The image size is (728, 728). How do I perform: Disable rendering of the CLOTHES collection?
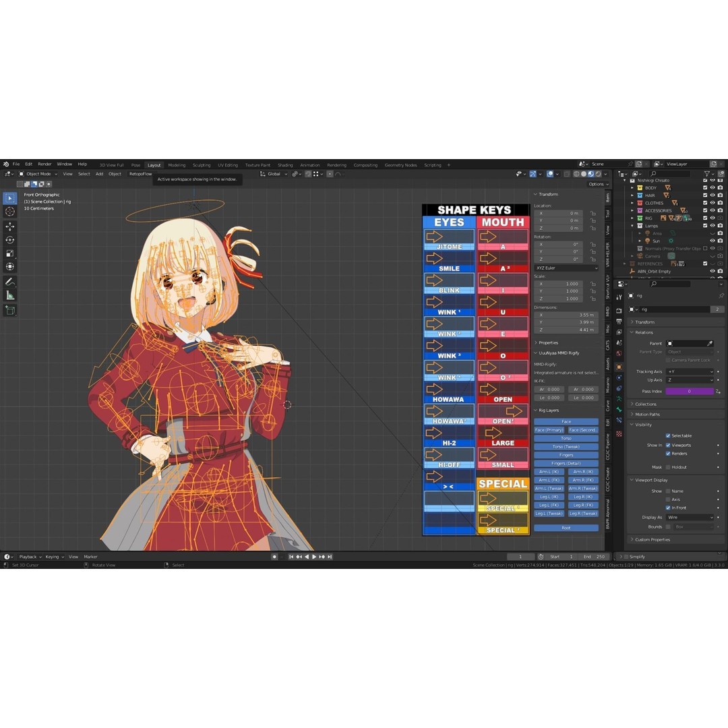pyautogui.click(x=720, y=203)
